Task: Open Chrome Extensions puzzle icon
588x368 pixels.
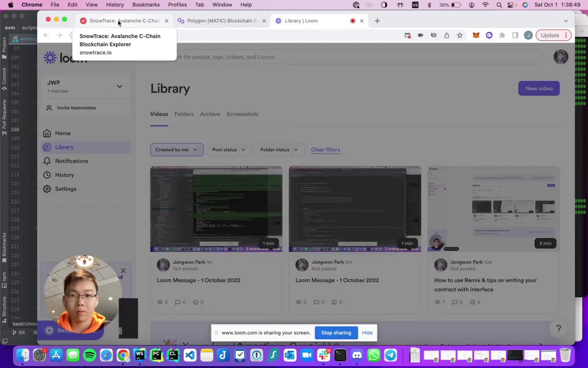Action: (x=502, y=35)
